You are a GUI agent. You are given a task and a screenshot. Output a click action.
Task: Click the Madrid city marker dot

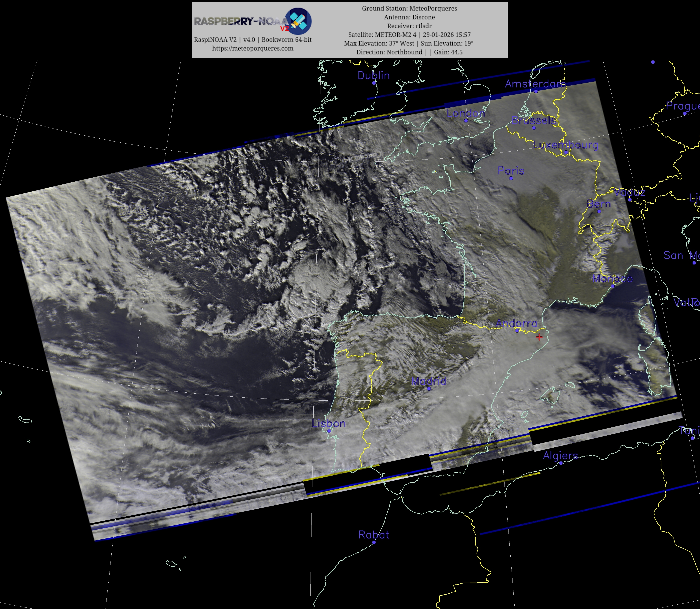click(x=429, y=389)
